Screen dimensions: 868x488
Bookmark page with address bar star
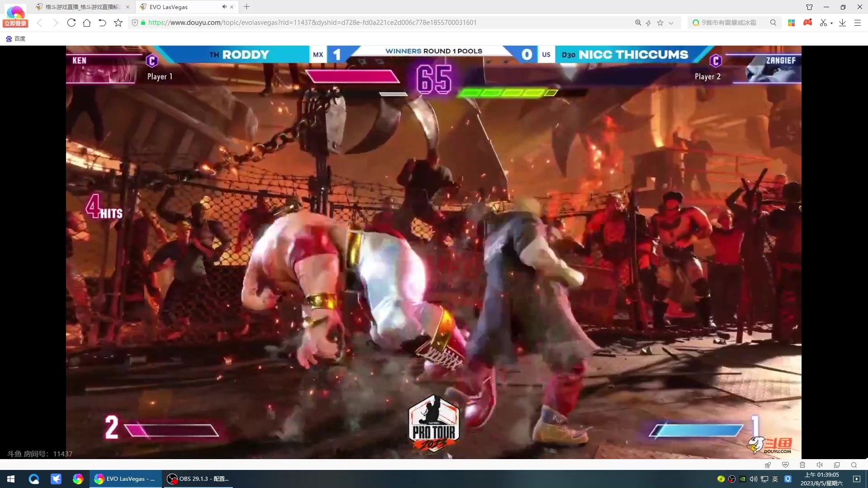pyautogui.click(x=660, y=23)
